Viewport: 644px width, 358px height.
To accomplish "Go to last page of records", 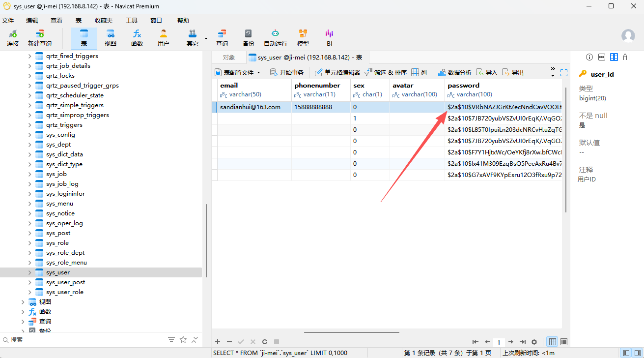I will point(523,342).
